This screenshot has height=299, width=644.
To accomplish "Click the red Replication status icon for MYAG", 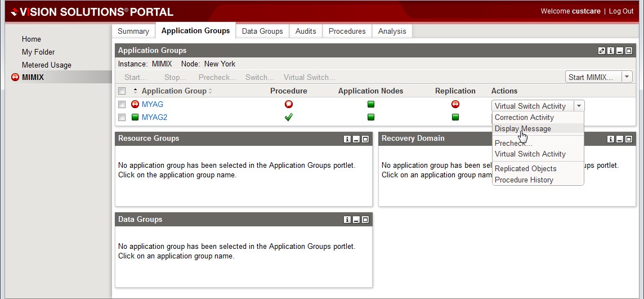I will pos(455,104).
